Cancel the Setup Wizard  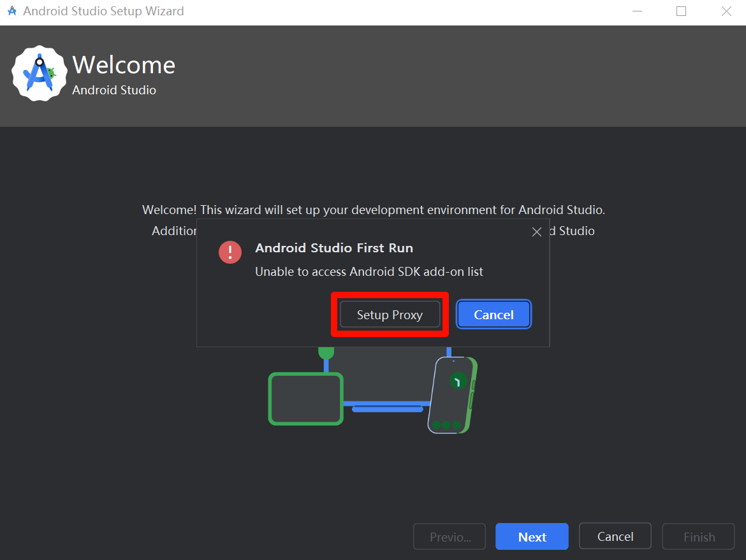click(615, 536)
